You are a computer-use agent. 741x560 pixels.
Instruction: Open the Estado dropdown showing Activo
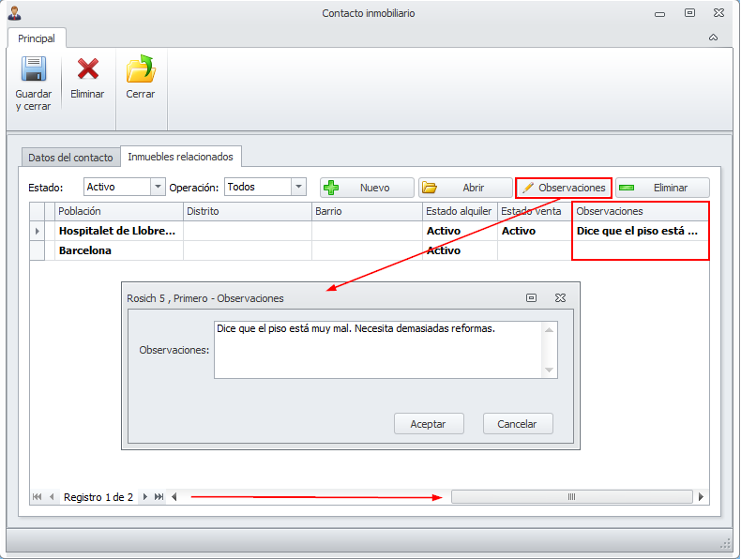click(158, 187)
